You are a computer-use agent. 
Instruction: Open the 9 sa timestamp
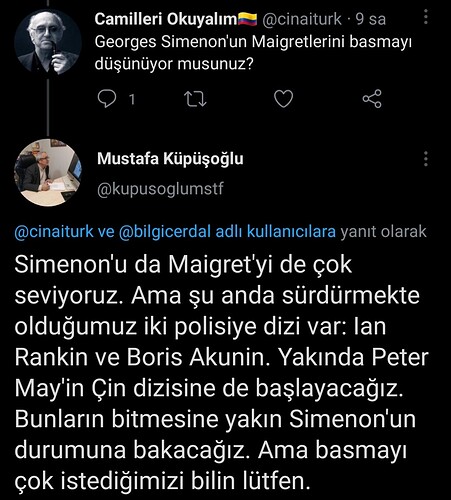pyautogui.click(x=371, y=19)
